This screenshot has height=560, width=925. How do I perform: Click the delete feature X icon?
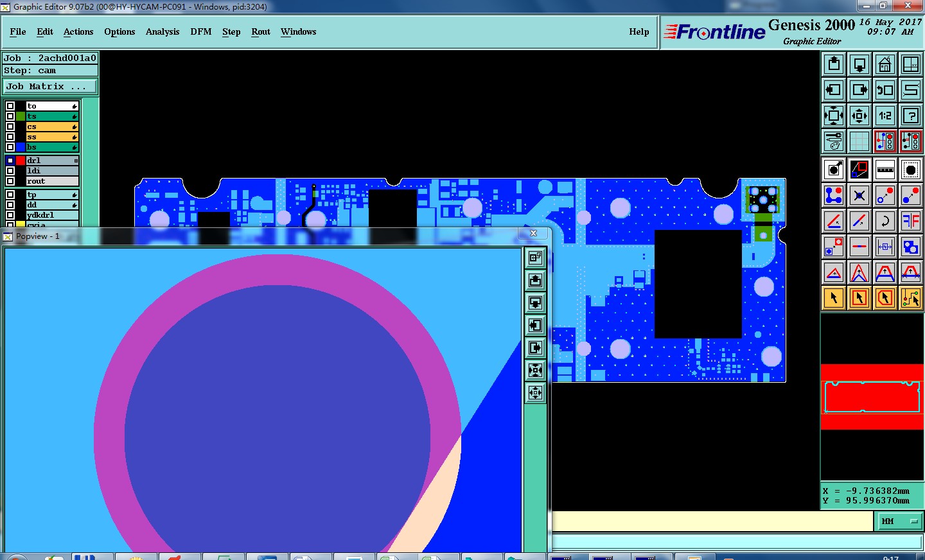[859, 195]
